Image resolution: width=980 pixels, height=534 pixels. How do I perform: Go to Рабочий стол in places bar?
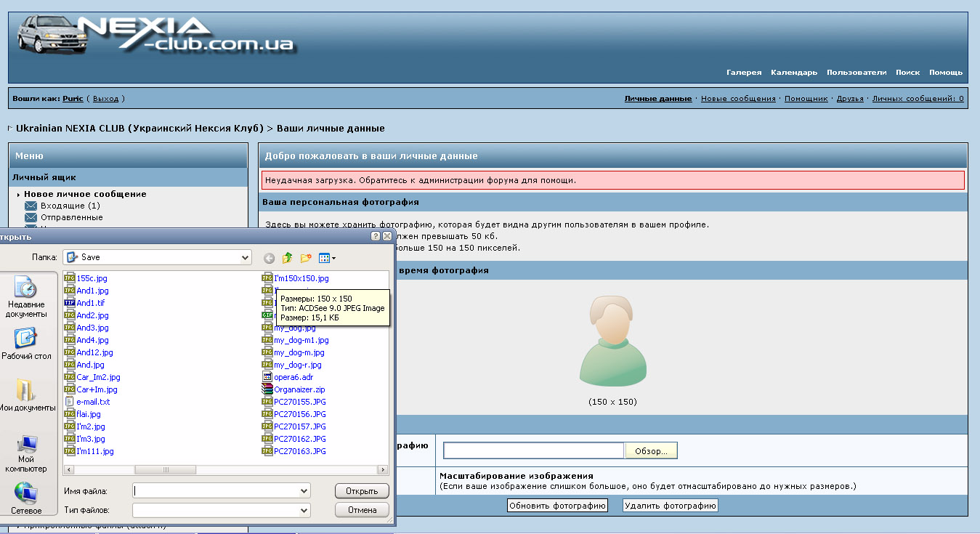click(x=26, y=344)
